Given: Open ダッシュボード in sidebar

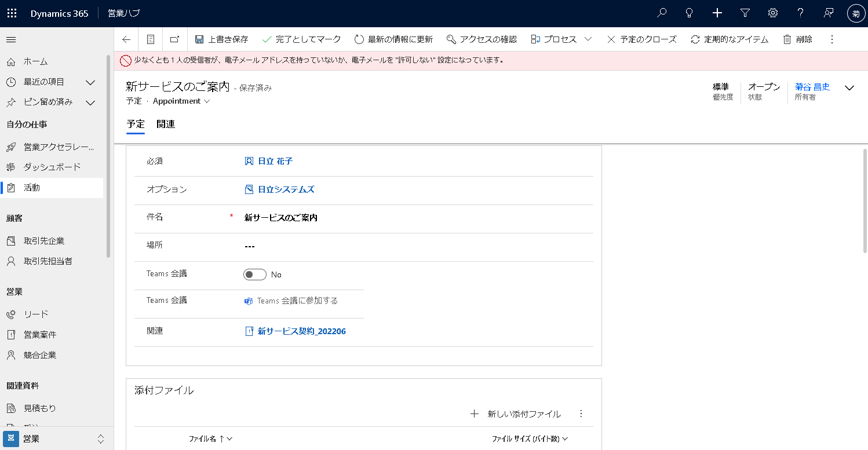Looking at the screenshot, I should (52, 167).
